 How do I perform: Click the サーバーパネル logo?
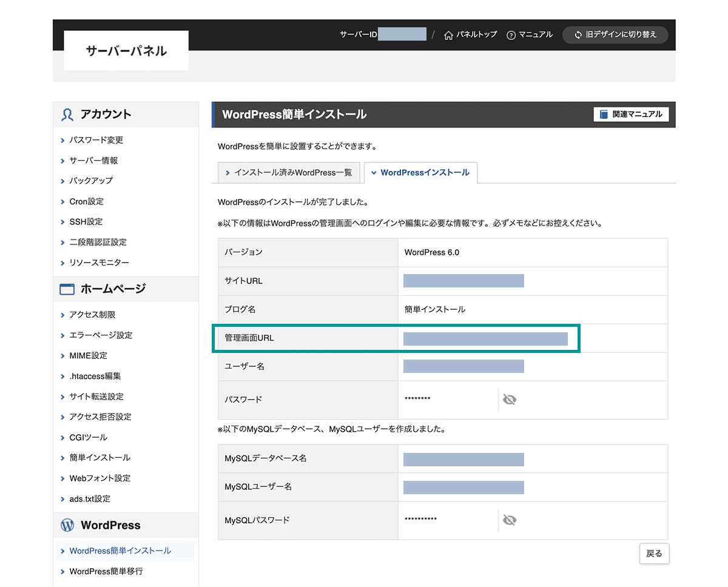126,51
